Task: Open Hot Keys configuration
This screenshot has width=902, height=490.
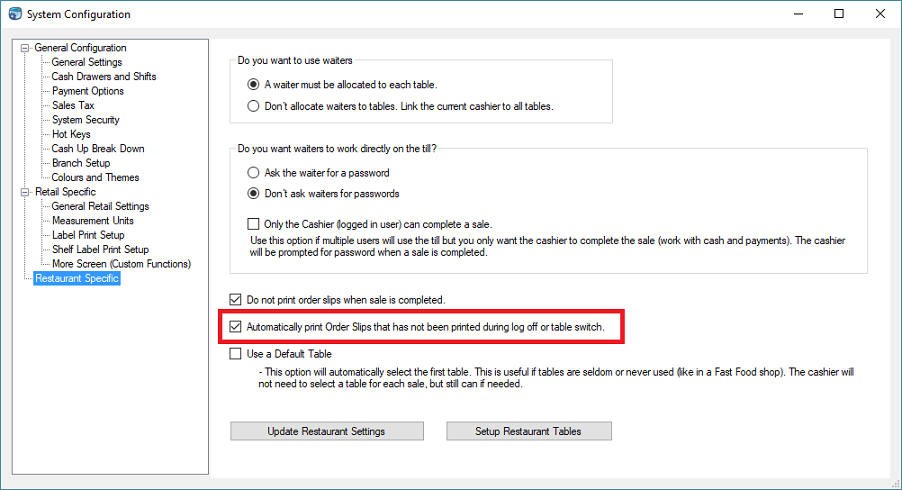Action: 71,134
